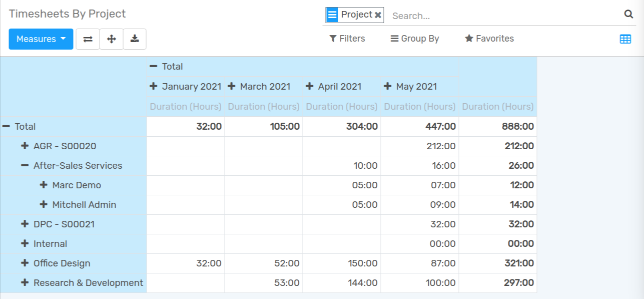Click the search magnifier icon
This screenshot has width=644, height=299.
(x=628, y=15)
